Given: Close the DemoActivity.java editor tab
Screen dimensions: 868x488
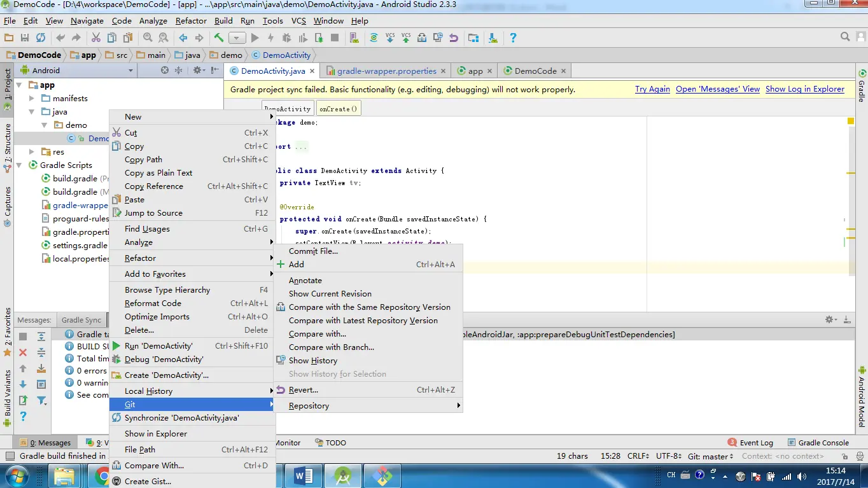Looking at the screenshot, I should click(312, 71).
